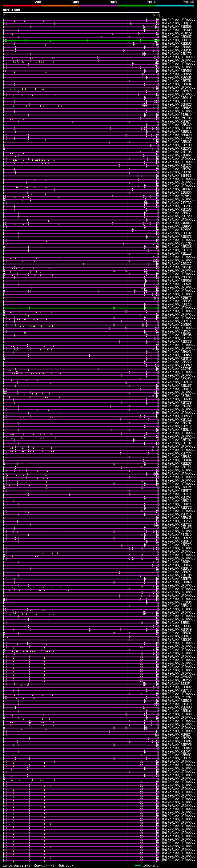Click hit name UniRef100_A2F751
Screen dimensions: 197x868
[x=177, y=81]
